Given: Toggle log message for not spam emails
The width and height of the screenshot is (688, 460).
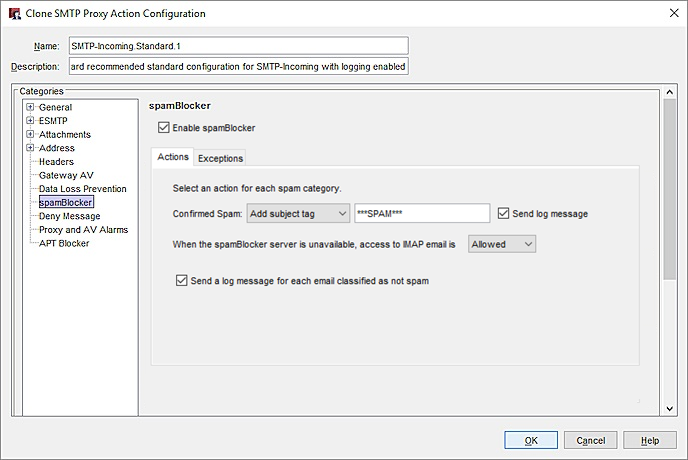Looking at the screenshot, I should [181, 281].
